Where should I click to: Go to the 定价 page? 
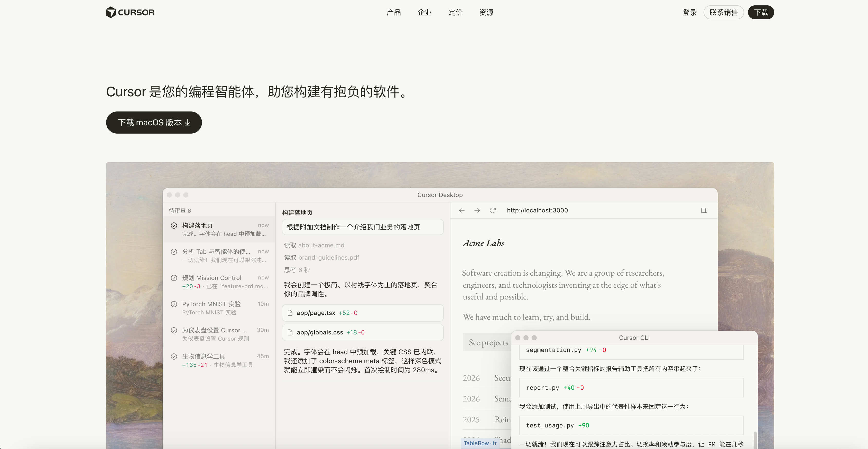(x=456, y=13)
